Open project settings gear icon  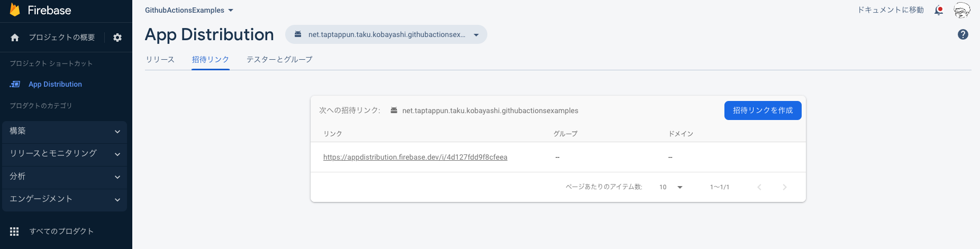[x=117, y=38]
